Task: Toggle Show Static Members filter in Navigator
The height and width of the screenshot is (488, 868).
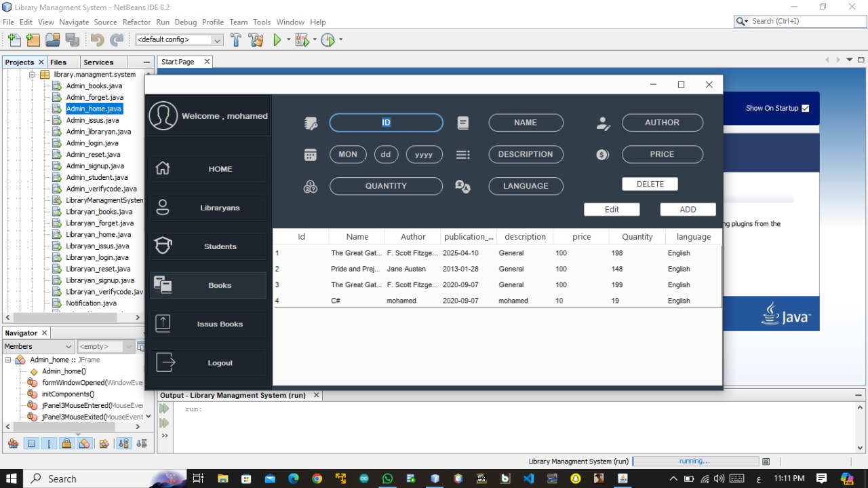Action: pos(49,443)
